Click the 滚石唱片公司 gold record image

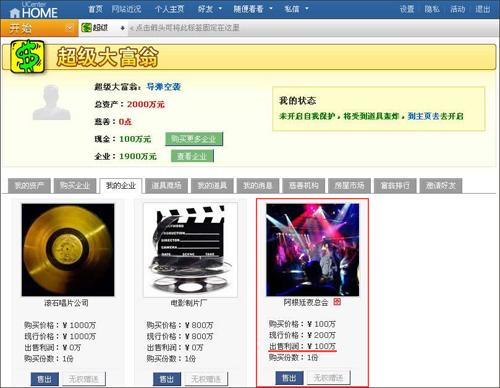(x=68, y=250)
